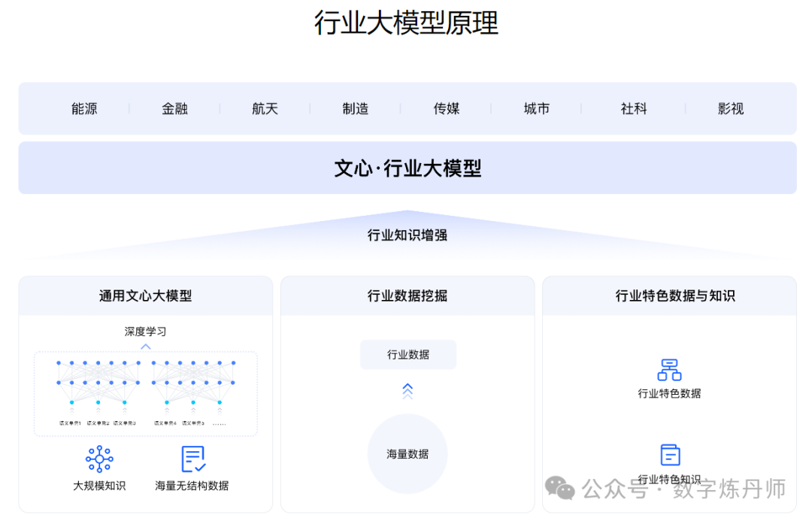Select the 传媒 industry tab
Viewport: 812px width, 521px height.
[447, 109]
